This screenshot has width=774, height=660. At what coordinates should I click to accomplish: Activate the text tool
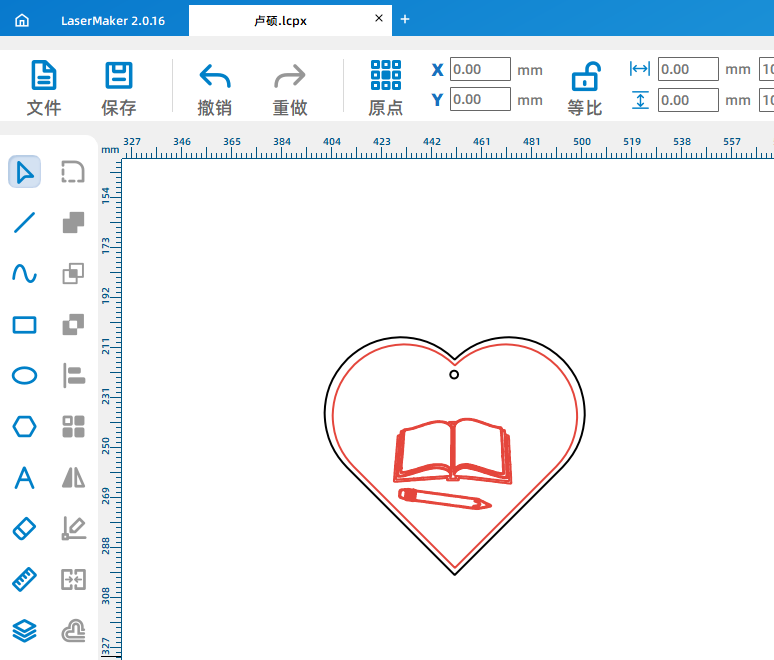(25, 478)
